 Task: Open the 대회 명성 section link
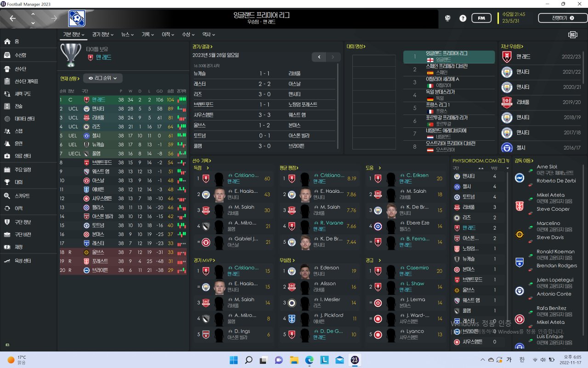356,46
